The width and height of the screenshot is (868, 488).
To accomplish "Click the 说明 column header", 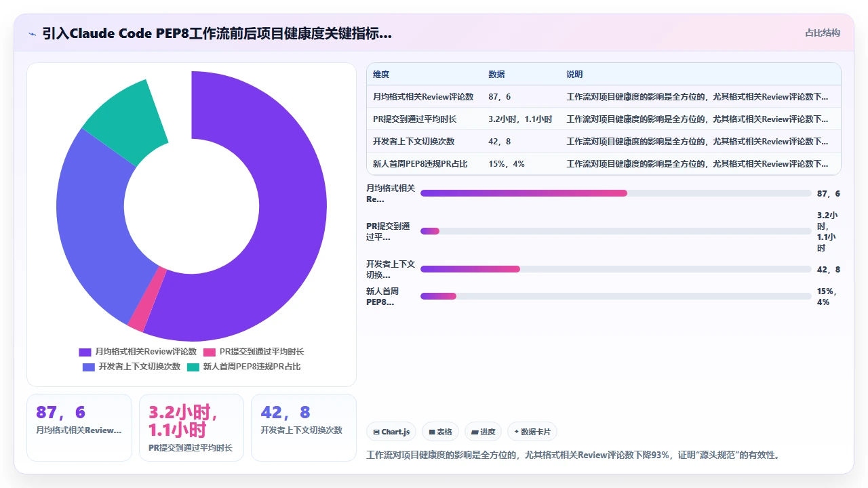I will coord(574,75).
